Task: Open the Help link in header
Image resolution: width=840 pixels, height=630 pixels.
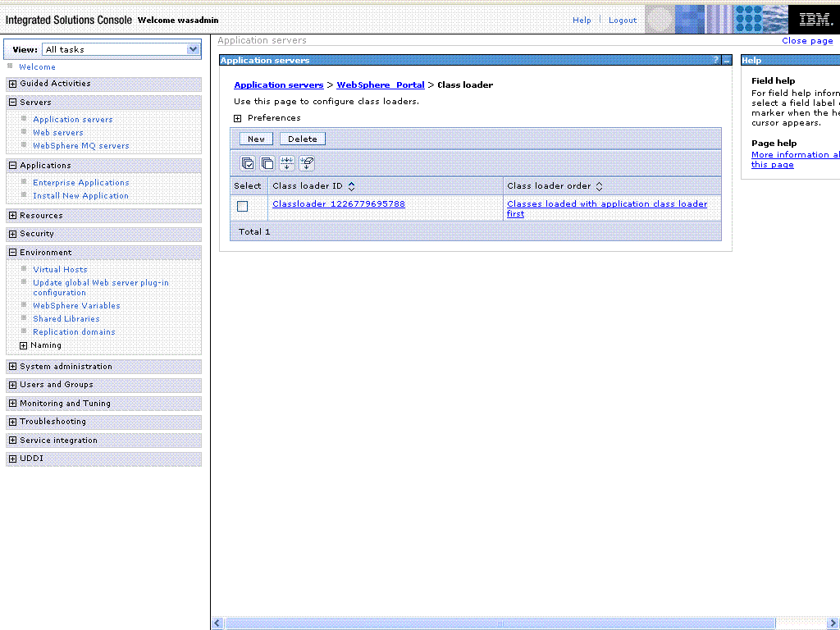Action: point(582,20)
